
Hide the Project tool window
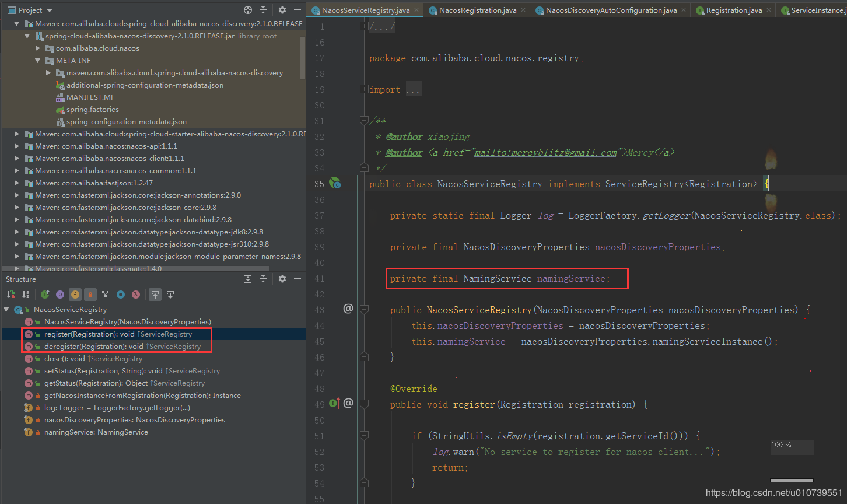tap(297, 10)
